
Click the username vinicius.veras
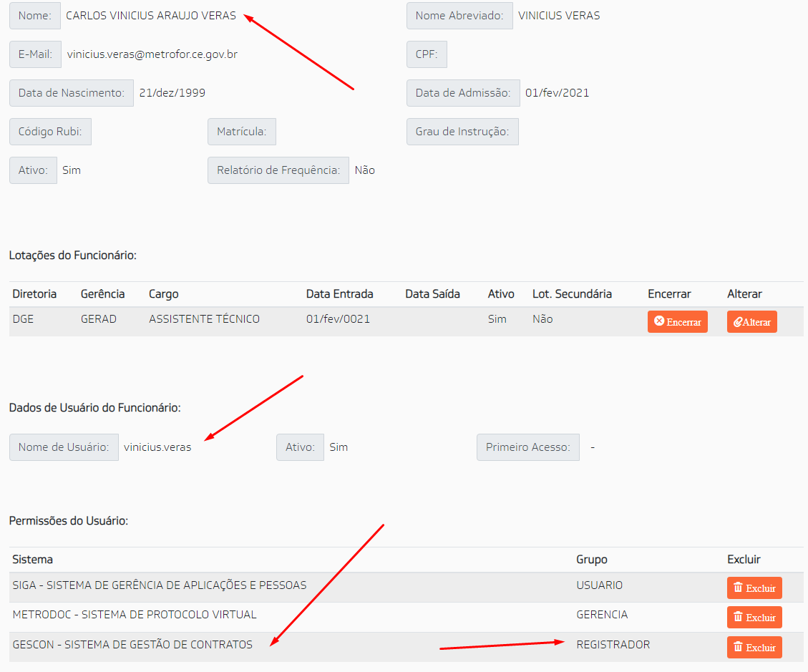click(157, 447)
